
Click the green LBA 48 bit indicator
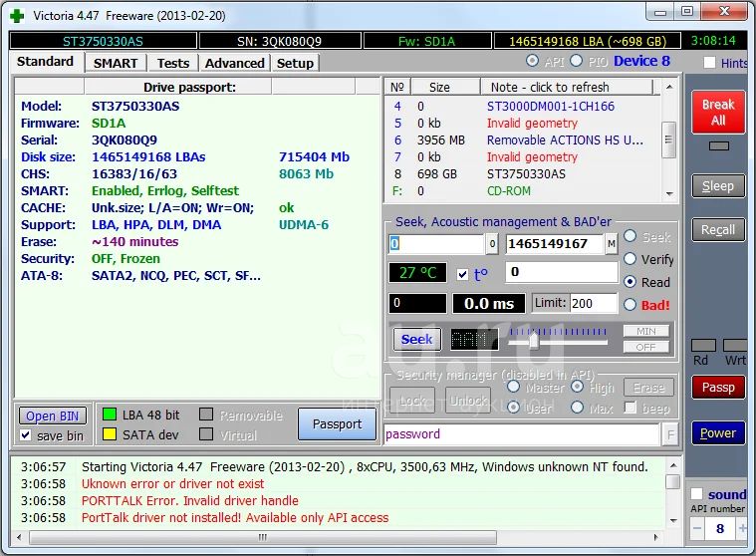(110, 415)
